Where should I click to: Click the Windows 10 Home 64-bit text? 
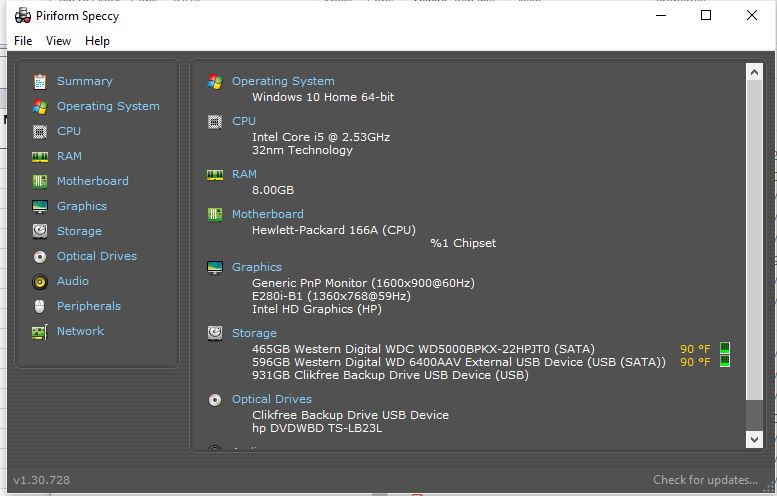click(323, 97)
